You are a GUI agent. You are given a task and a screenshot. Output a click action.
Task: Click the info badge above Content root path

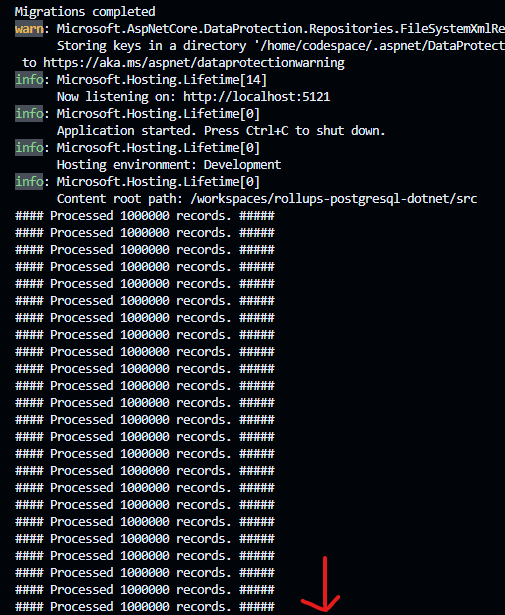pyautogui.click(x=29, y=182)
